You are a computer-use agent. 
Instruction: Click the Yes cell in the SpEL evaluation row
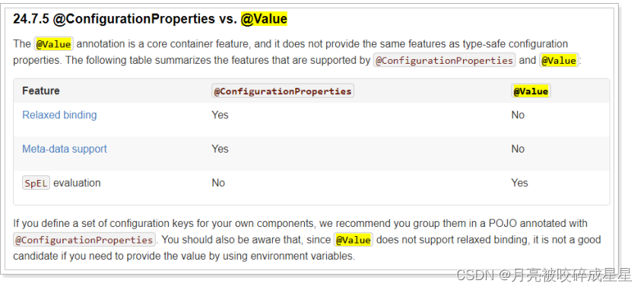coord(519,183)
